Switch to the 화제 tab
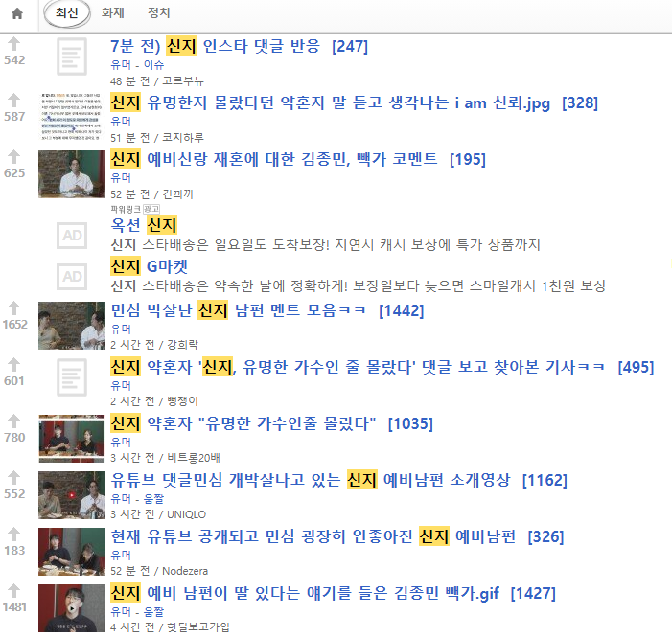 113,13
